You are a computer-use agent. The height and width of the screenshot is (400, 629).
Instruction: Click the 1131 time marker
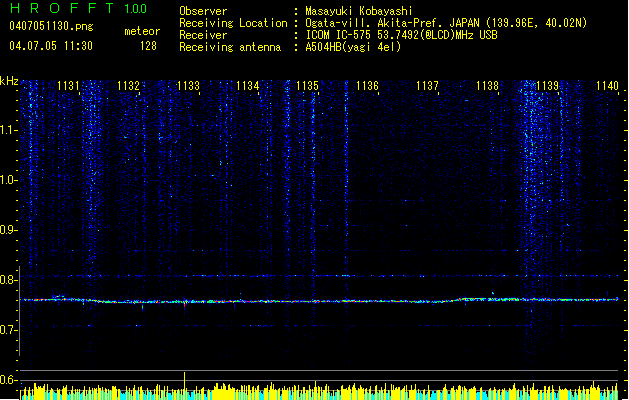(x=69, y=87)
